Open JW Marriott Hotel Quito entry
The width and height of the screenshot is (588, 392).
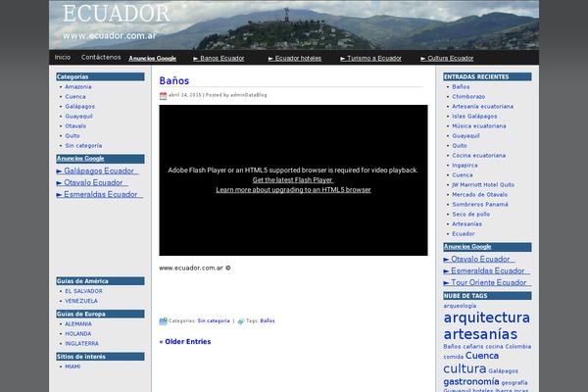(x=483, y=185)
